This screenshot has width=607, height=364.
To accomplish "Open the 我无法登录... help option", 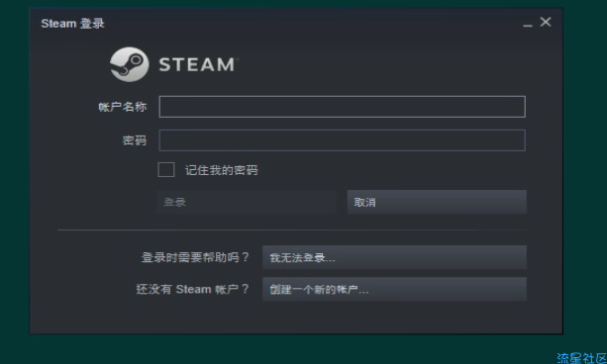I will (394, 257).
